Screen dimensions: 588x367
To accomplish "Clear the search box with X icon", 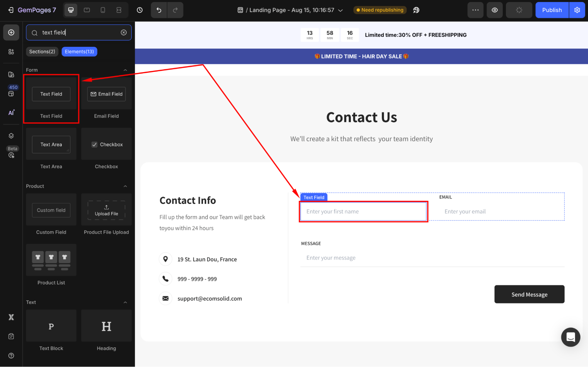I will tap(124, 32).
